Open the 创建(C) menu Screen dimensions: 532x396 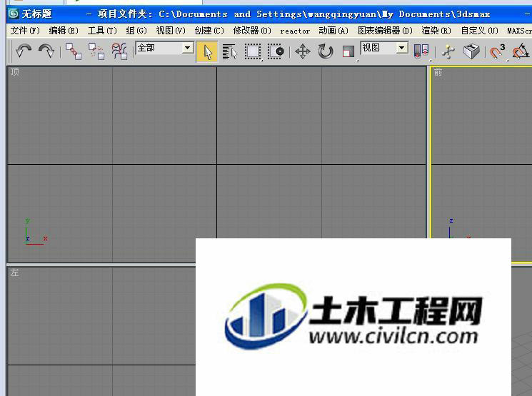point(209,31)
